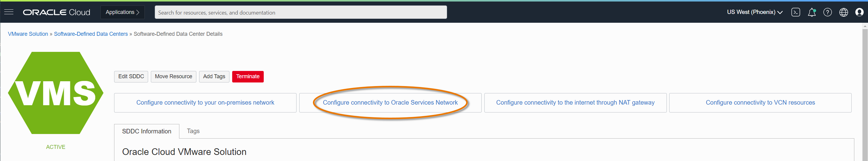Switch to the Tags tab
This screenshot has height=161, width=868.
point(193,131)
